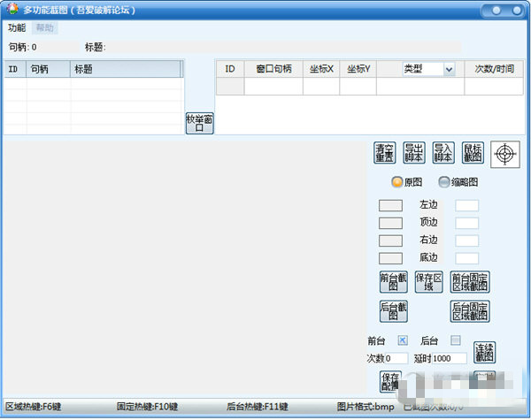The image size is (531, 420).
Task: Click status bar text 固定热键:F10键
Action: [147, 407]
